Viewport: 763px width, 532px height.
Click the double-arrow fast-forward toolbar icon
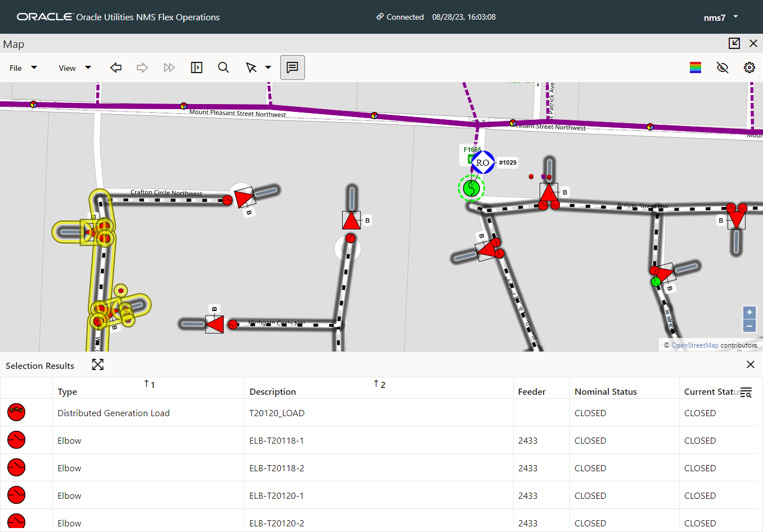169,67
